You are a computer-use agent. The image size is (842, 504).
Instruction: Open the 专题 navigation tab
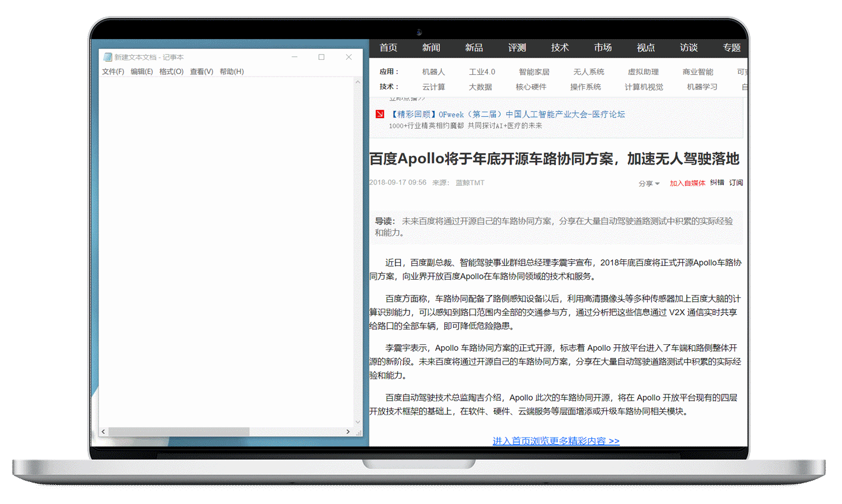(732, 47)
